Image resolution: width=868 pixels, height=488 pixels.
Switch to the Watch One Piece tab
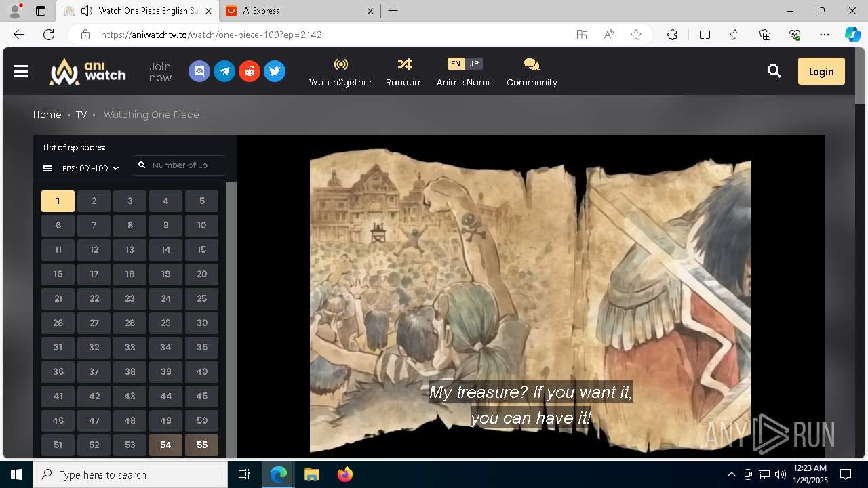click(138, 11)
